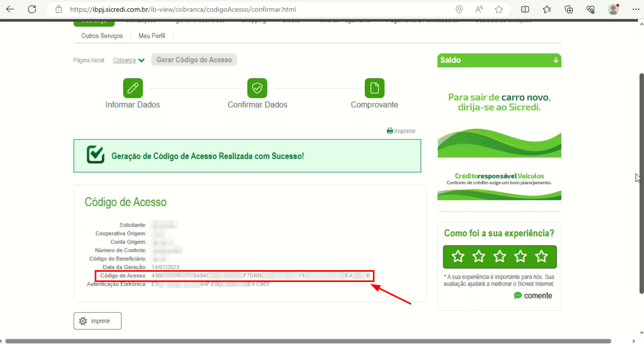
Task: Go back using the browser back arrow
Action: click(10, 9)
